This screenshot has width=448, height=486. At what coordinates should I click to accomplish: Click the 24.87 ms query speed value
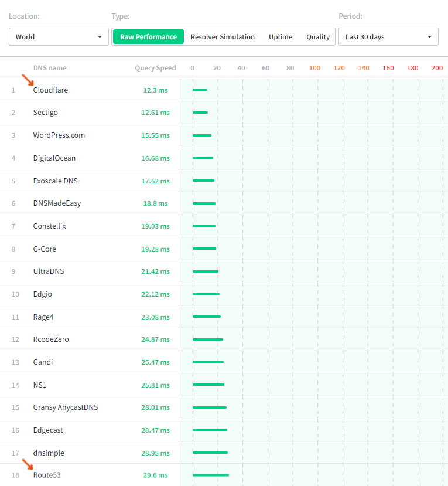[x=155, y=339]
